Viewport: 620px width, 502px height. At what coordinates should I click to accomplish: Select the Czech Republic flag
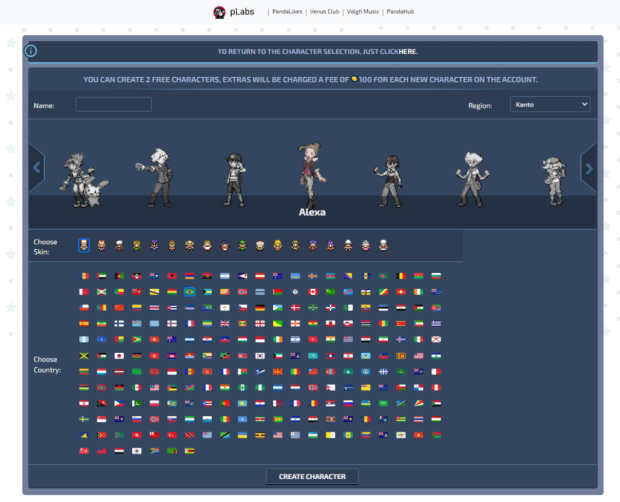click(x=242, y=308)
